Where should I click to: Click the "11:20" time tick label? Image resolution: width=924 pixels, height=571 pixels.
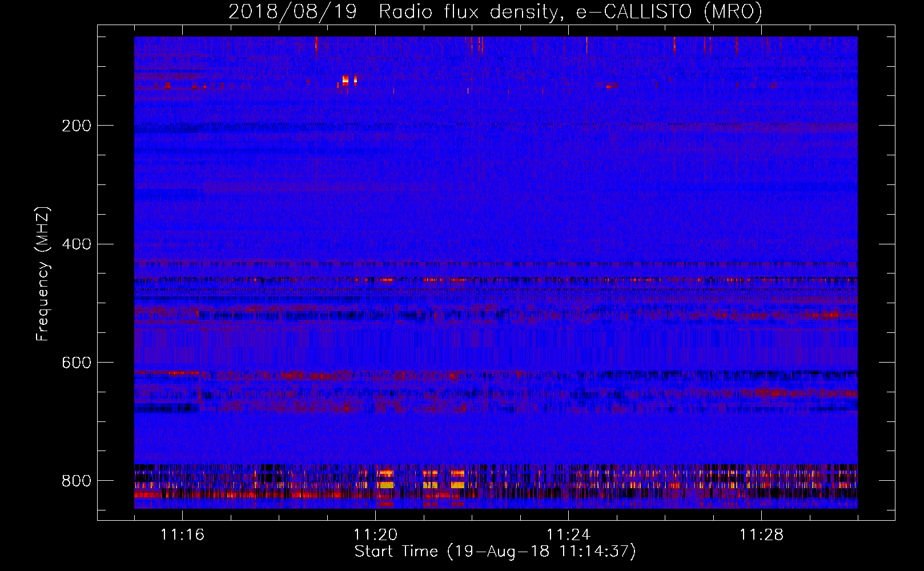pyautogui.click(x=375, y=535)
